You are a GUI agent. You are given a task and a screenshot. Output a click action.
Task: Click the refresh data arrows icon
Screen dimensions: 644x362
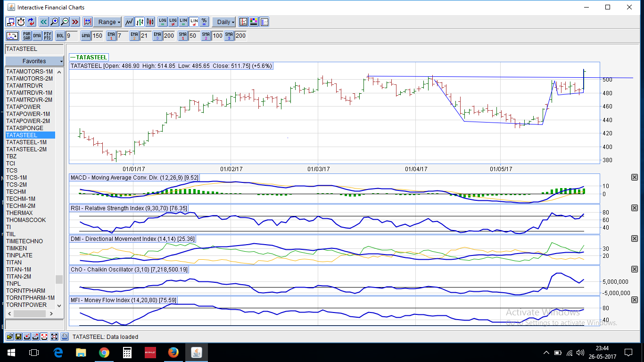[x=31, y=22]
